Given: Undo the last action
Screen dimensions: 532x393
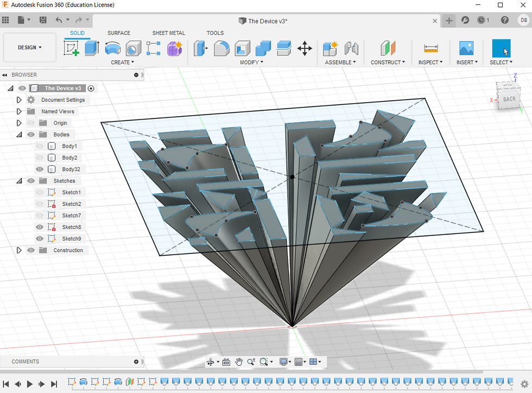Looking at the screenshot, I should coord(59,20).
